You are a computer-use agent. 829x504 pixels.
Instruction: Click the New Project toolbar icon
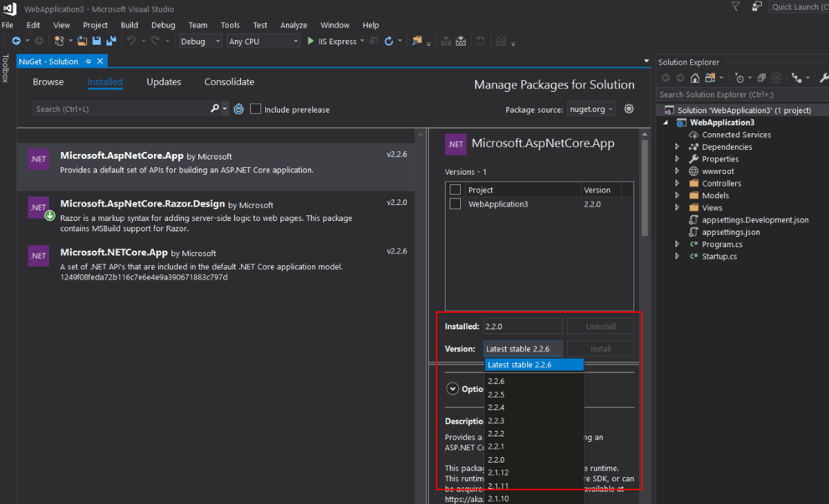pyautogui.click(x=59, y=41)
